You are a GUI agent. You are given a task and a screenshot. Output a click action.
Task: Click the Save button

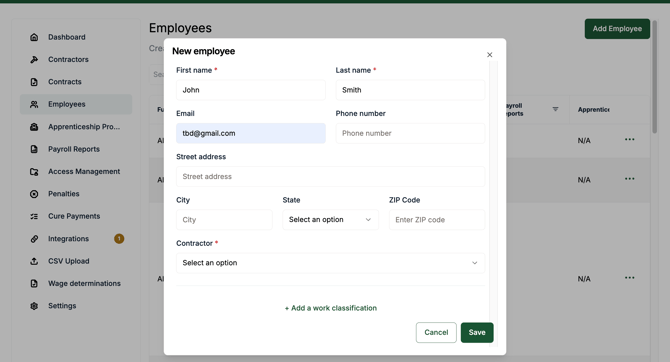pos(477,333)
